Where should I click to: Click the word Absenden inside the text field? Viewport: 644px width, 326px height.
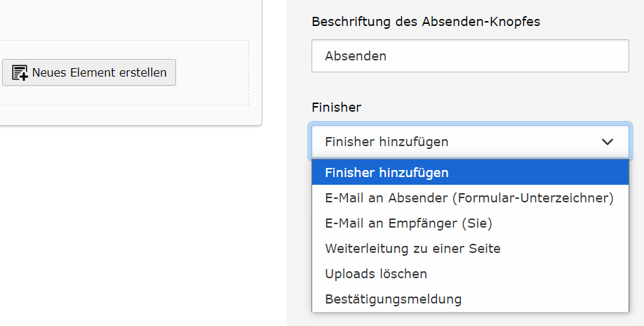pos(356,56)
